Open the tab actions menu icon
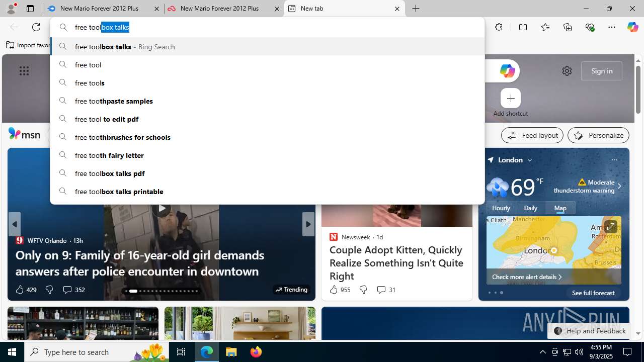Screen dimensions: 644x362 [x=30, y=9]
